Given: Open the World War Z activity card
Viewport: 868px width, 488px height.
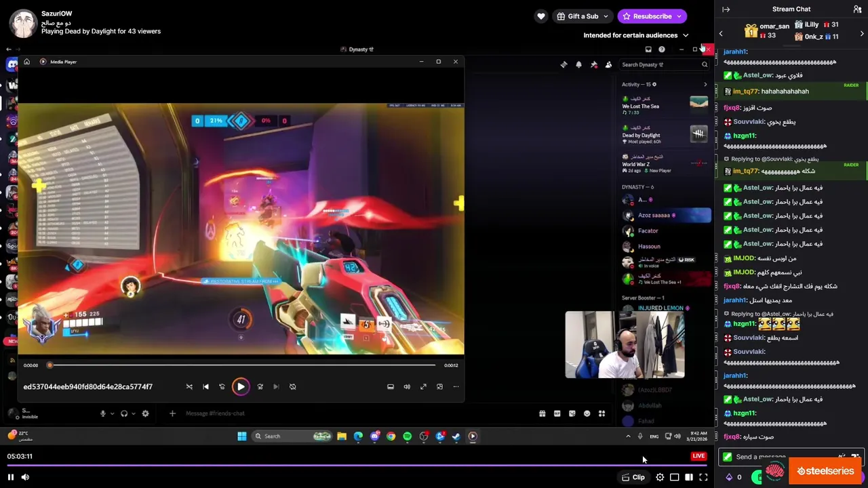Looking at the screenshot, I should click(x=665, y=163).
